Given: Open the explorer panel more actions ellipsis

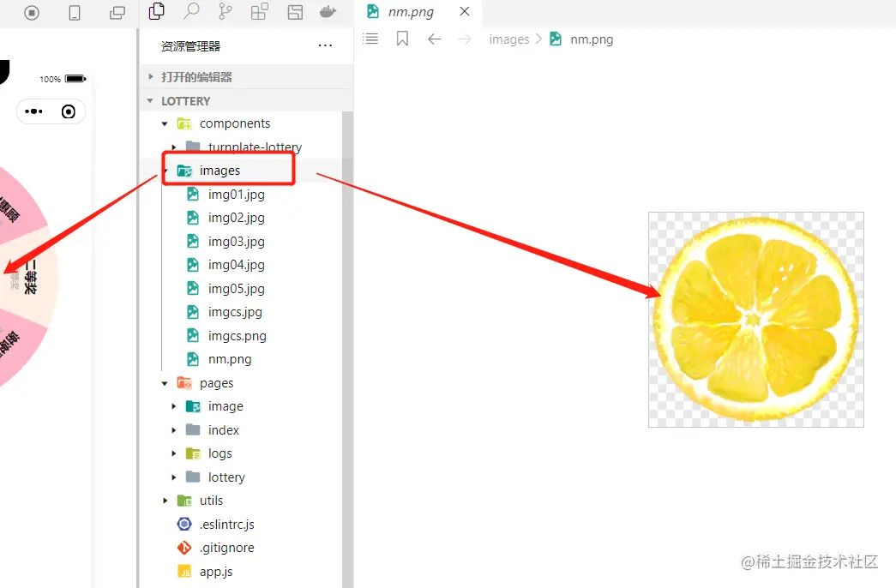Looking at the screenshot, I should pyautogui.click(x=325, y=45).
